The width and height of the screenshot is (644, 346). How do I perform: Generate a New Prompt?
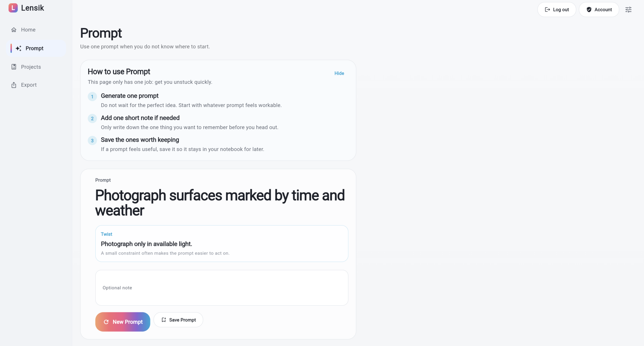(x=123, y=322)
